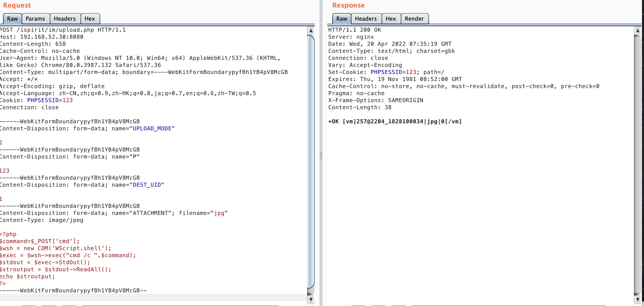
Task: Click the closing form boundary line ending '--'
Action: click(x=73, y=291)
